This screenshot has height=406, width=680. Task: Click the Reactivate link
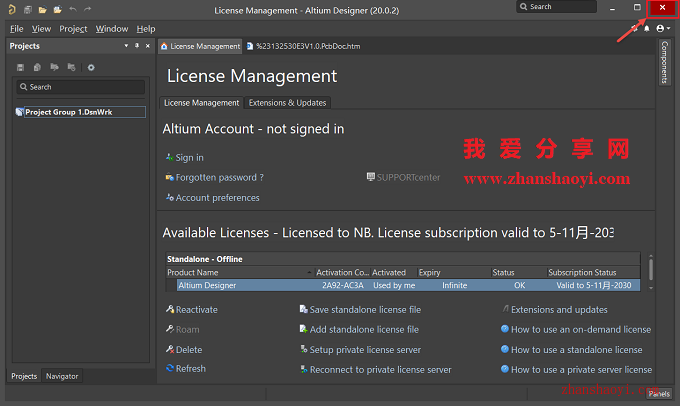pos(192,309)
